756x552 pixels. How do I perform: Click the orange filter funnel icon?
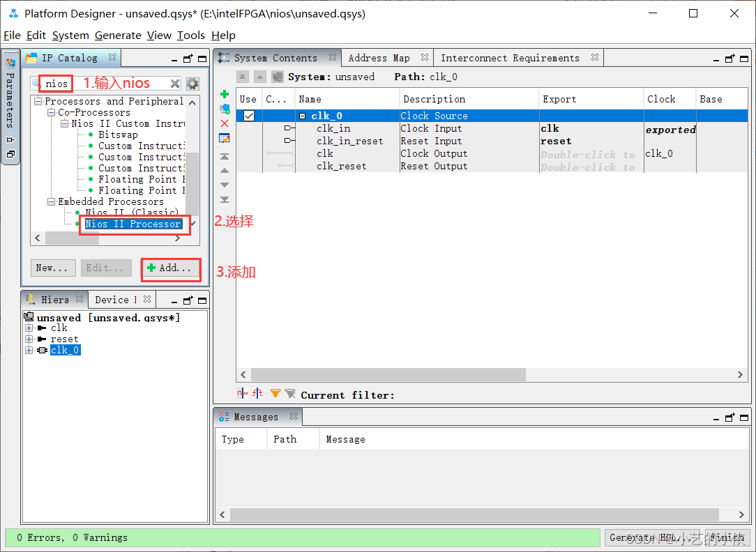(x=275, y=394)
